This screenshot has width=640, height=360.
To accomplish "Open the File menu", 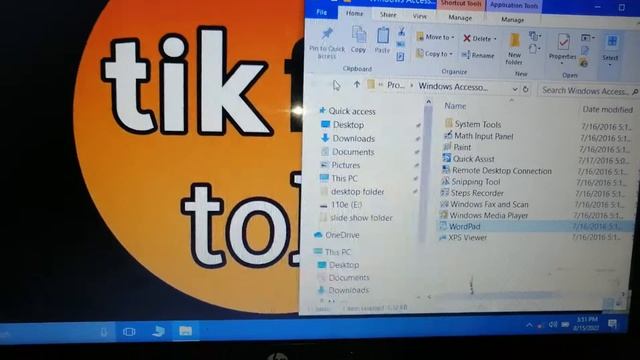I will 322,12.
